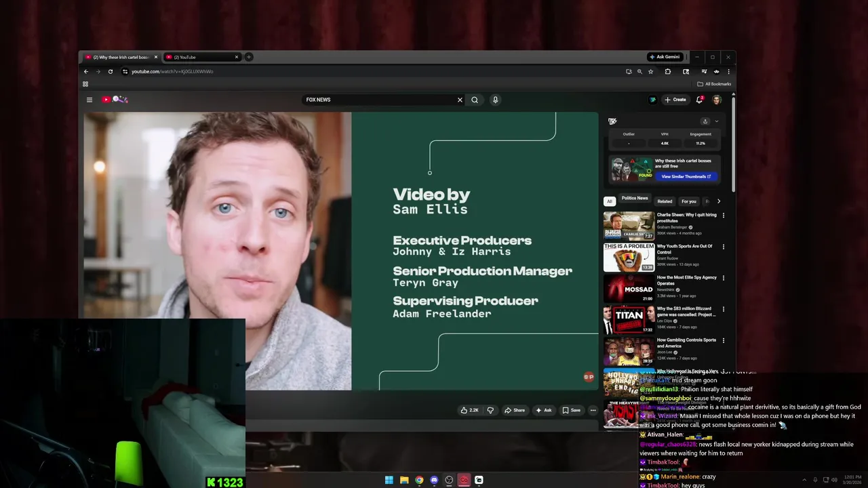Open the apps grid icon in bookmarks bar

coord(85,84)
